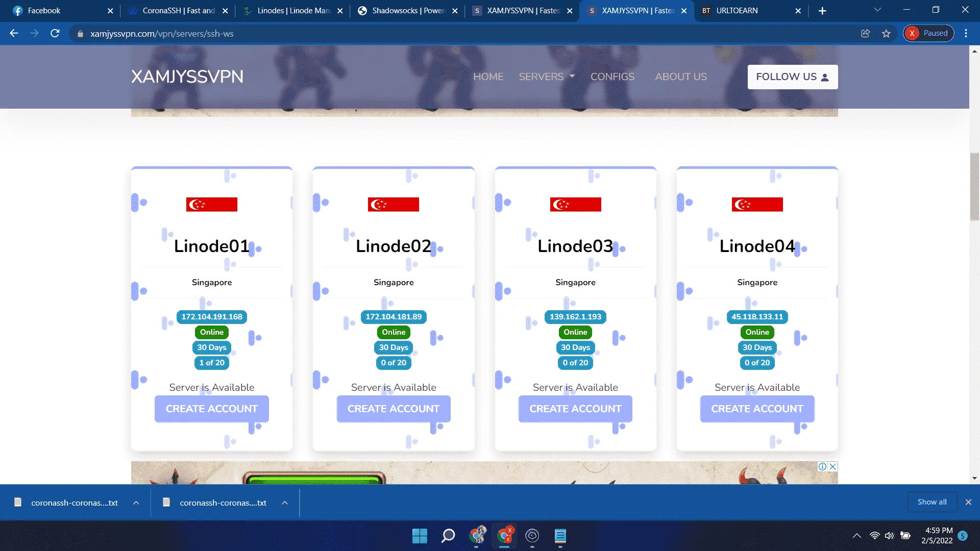Screen dimensions: 980x551
Task: Close the URLTOEARN tab
Action: [x=798, y=11]
